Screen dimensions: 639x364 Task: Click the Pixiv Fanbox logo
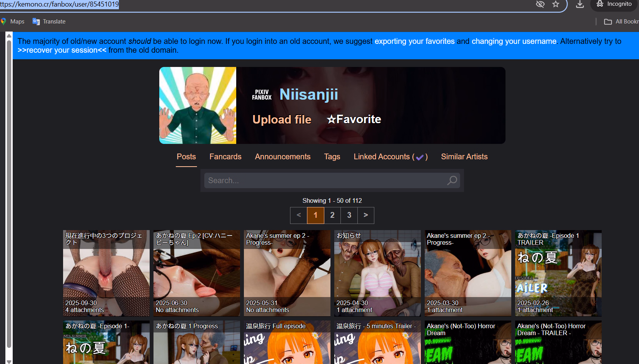(262, 95)
